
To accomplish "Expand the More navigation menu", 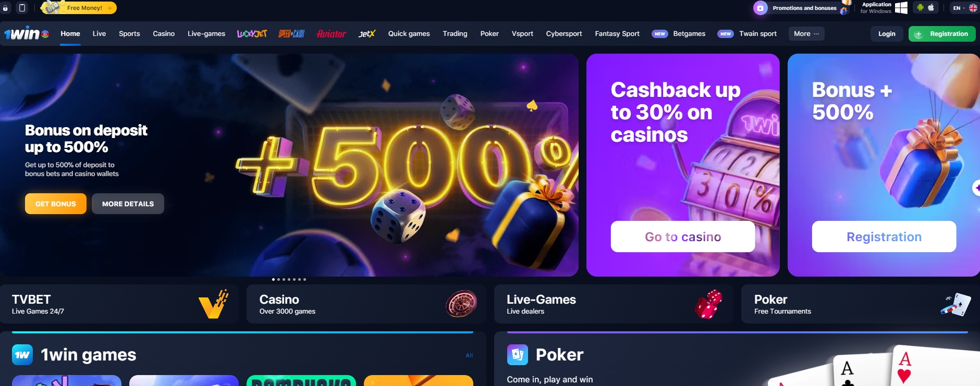I will [806, 34].
